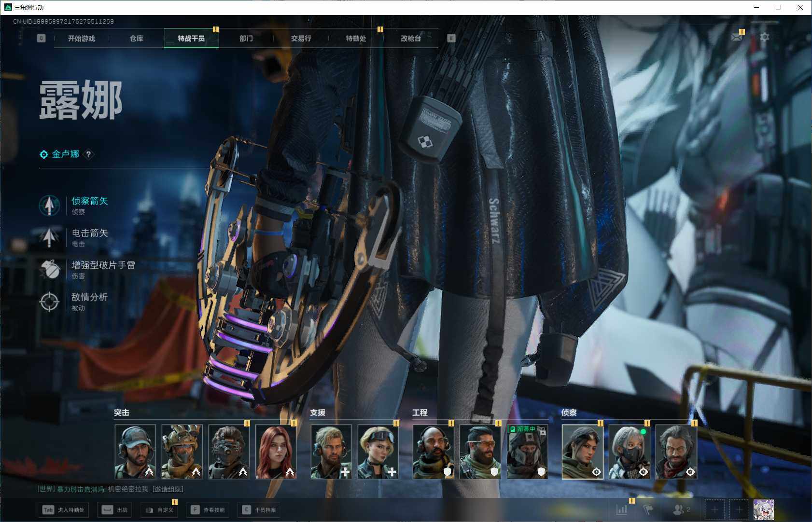Click the 出战 deploy button

point(115,510)
